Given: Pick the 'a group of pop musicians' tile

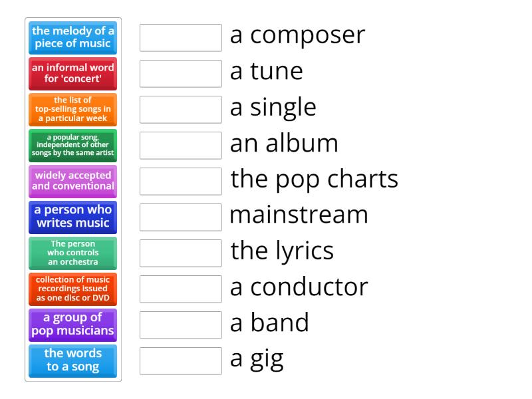Looking at the screenshot, I should (72, 325).
